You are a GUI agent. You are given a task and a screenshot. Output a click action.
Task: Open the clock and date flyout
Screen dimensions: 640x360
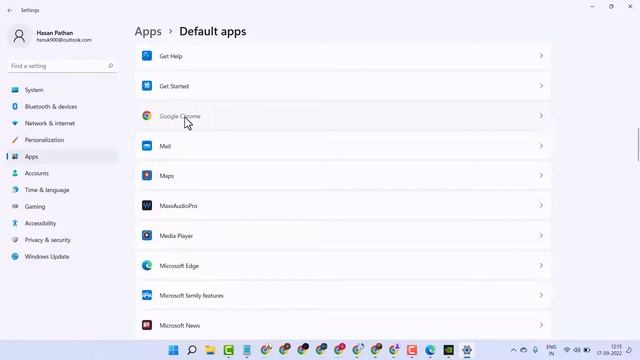coord(609,350)
